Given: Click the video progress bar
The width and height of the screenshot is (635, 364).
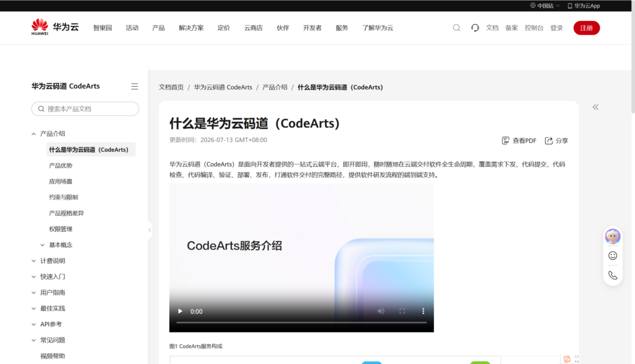Looking at the screenshot, I should point(301,322).
